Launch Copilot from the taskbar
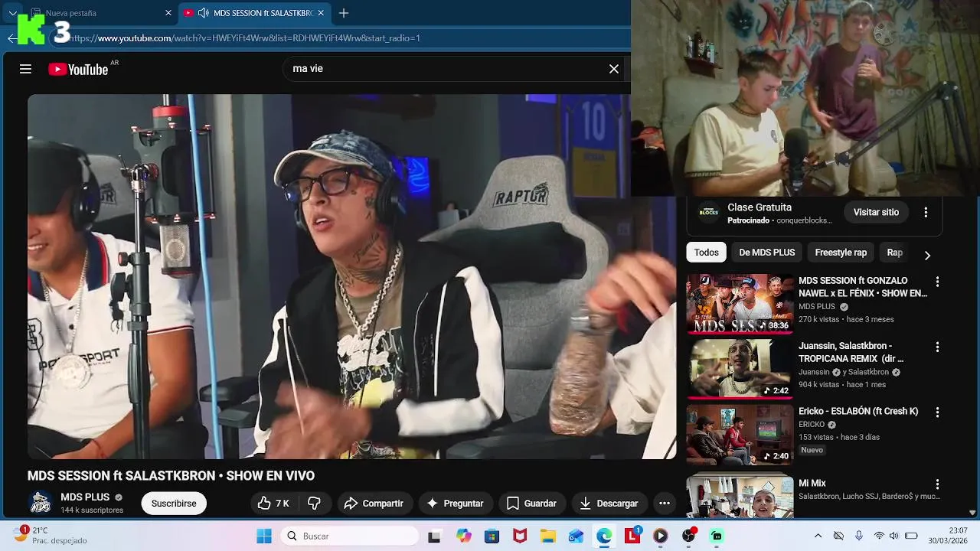Viewport: 980px width, 551px height. (x=463, y=536)
